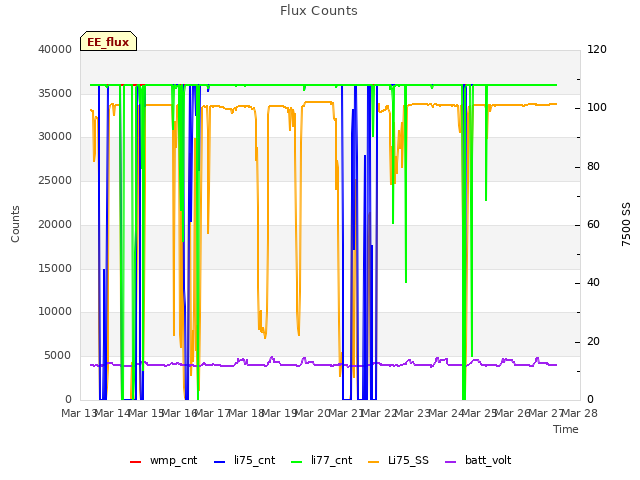Click the Mar 28 x-axis date label
640x480 pixels.
click(580, 413)
